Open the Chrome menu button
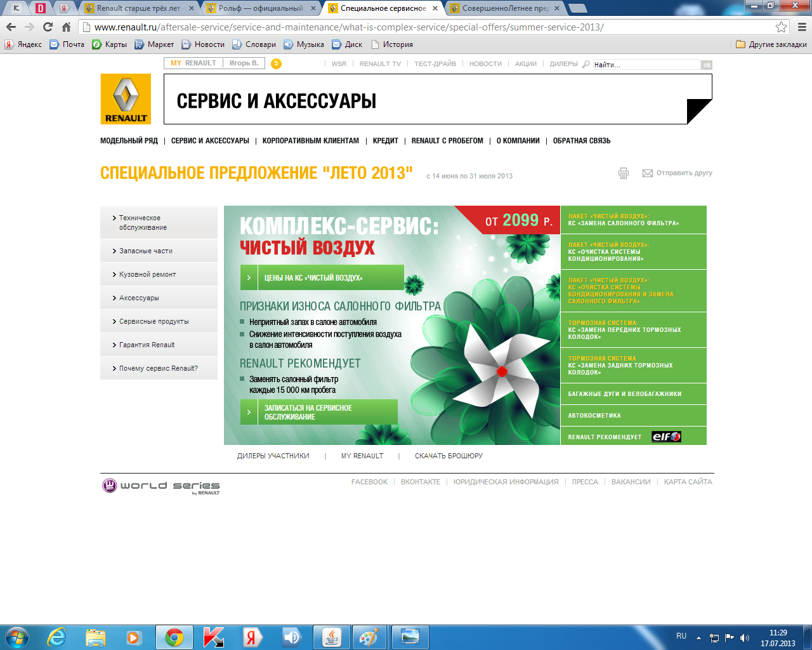The image size is (812, 650). pyautogui.click(x=801, y=27)
